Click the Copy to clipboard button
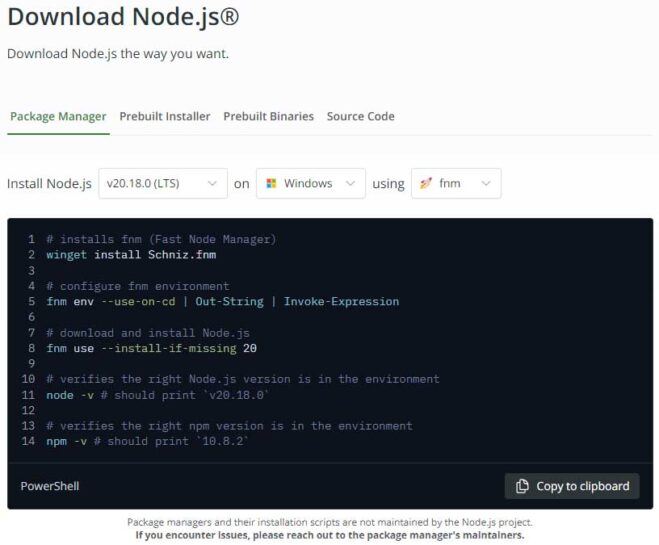This screenshot has height=545, width=659. [x=572, y=486]
